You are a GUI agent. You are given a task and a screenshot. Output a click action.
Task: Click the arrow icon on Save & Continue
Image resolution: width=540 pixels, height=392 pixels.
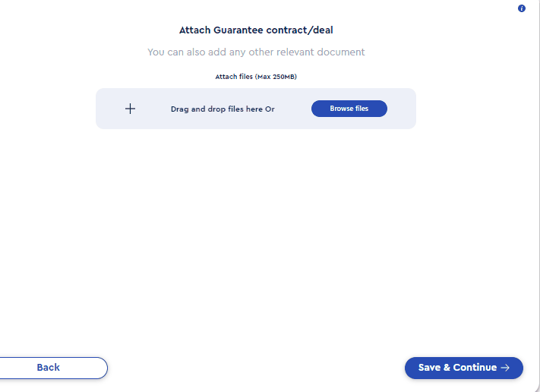click(x=505, y=368)
